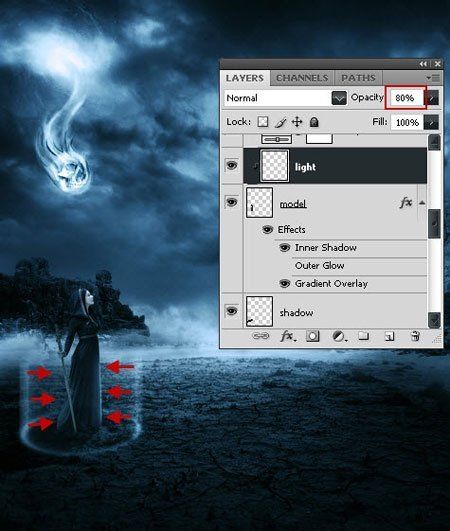
Task: Click the Inner Shadow effect entry
Action: 325,248
